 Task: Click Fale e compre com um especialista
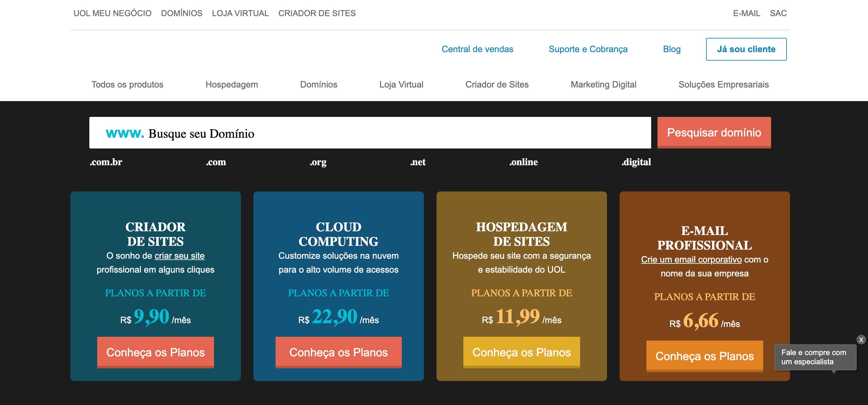point(815,357)
